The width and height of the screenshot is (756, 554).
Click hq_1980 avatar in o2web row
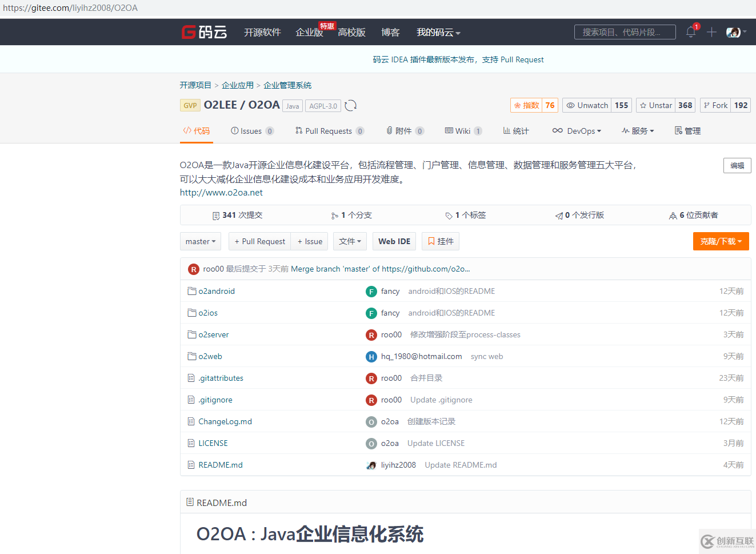371,357
